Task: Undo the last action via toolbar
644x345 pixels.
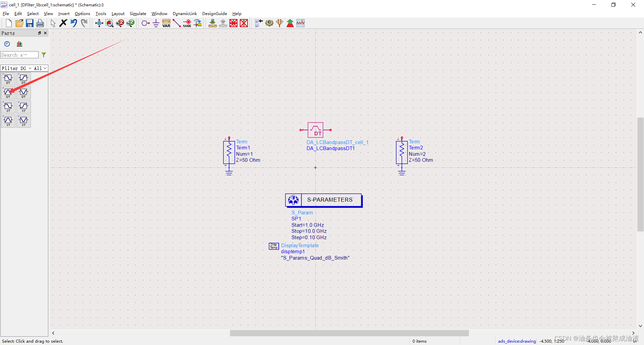Action: point(73,23)
